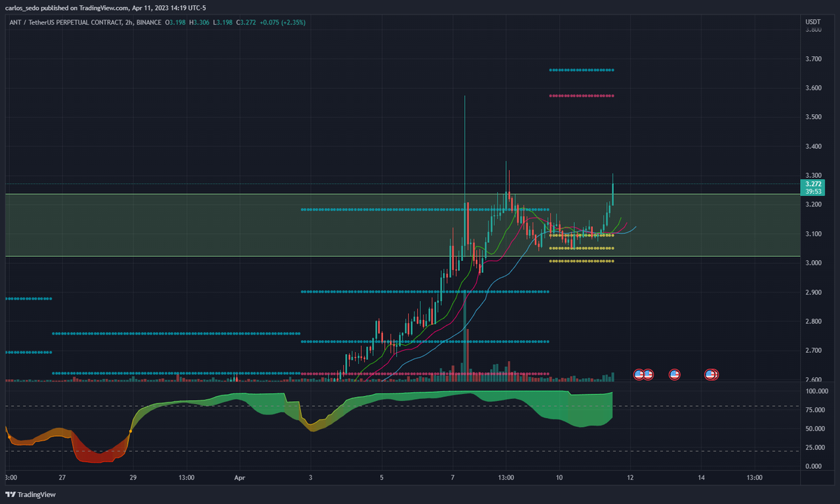Click the 3.000 price axis label
Screen dimensions: 840x504
[813, 263]
